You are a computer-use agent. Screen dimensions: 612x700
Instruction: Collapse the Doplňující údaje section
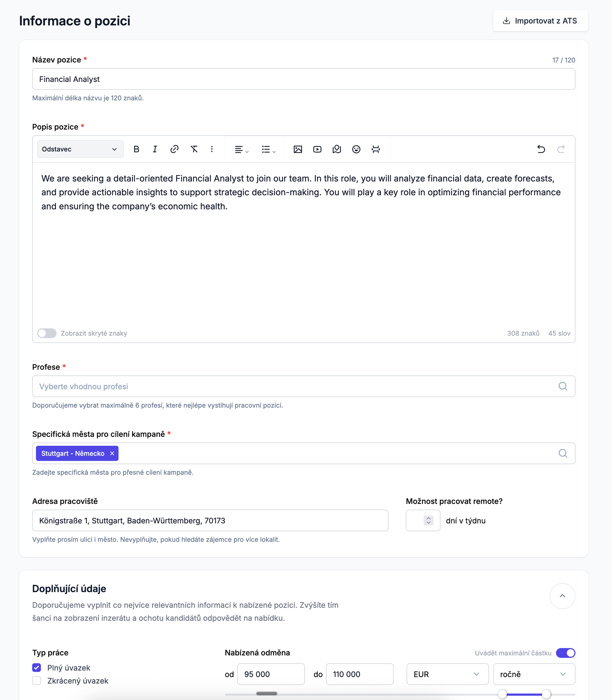(x=562, y=596)
